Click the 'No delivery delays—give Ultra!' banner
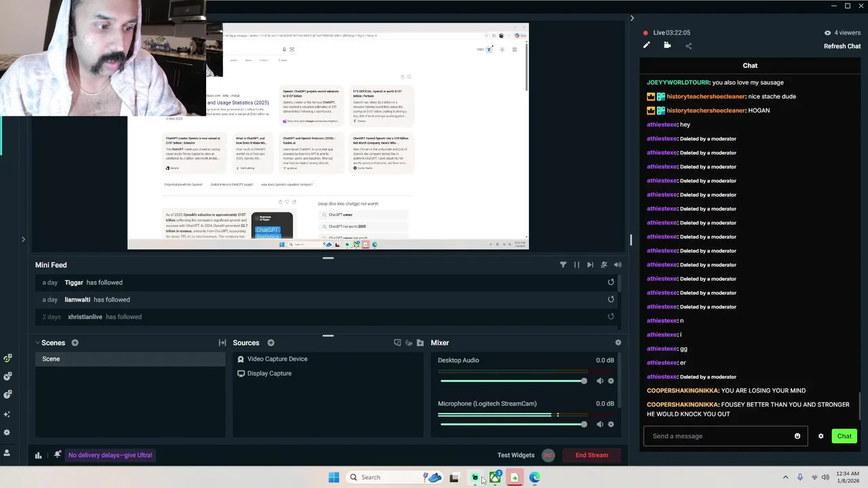Screen dimensions: 868x488 [x=110, y=455]
